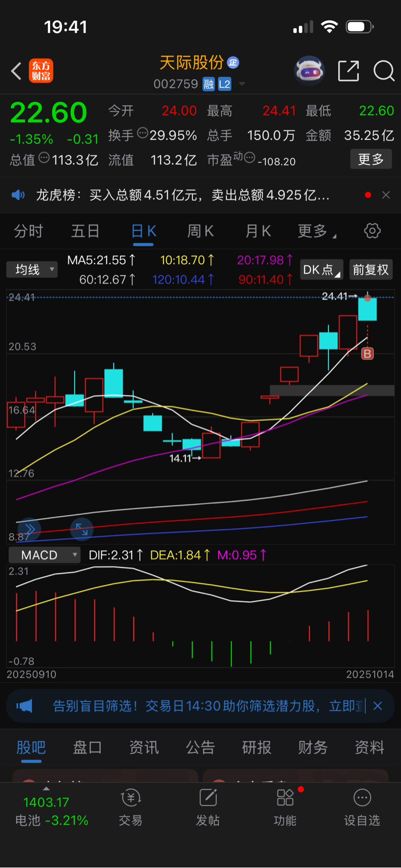
Task: Switch to the 研报 tab
Action: point(257,747)
